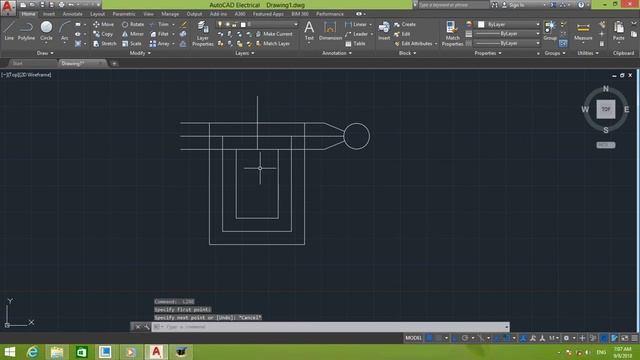Toggle grid display in status bar
The height and width of the screenshot is (360, 640).
click(429, 338)
